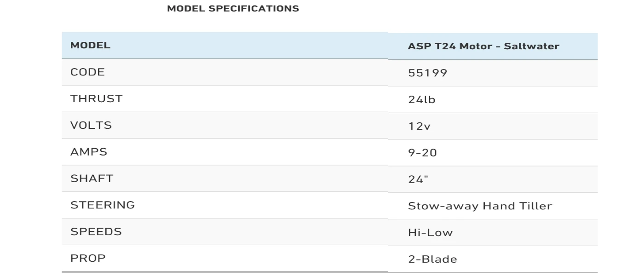Select the VOLTS row label

click(91, 125)
